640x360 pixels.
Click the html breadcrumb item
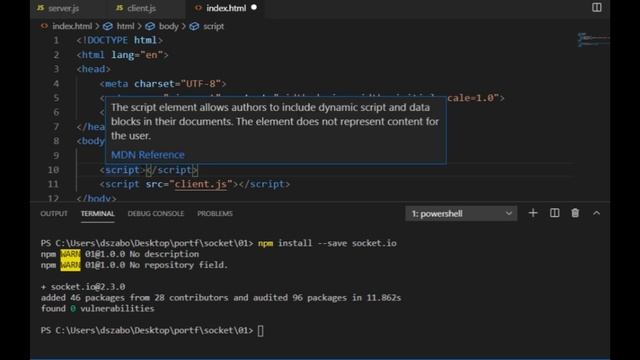tap(125, 26)
